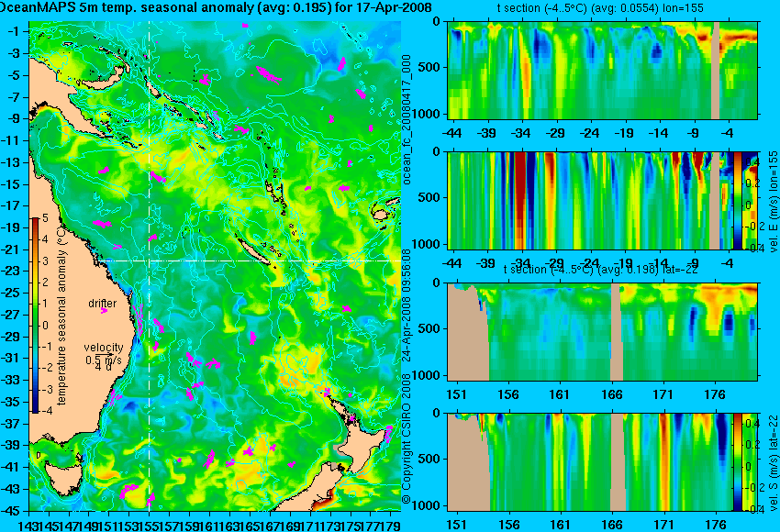This screenshot has width=780, height=532.
Task: Click the '-1' latitude tick on map
Action: [x=16, y=31]
